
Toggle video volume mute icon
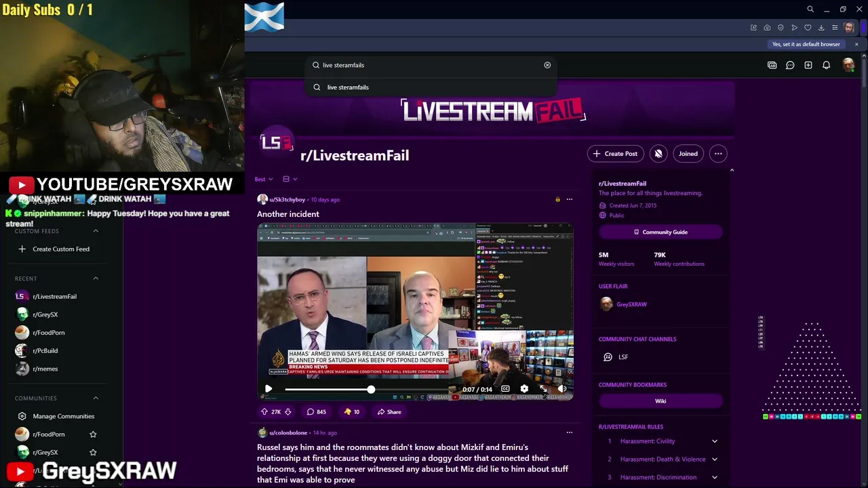coord(562,389)
